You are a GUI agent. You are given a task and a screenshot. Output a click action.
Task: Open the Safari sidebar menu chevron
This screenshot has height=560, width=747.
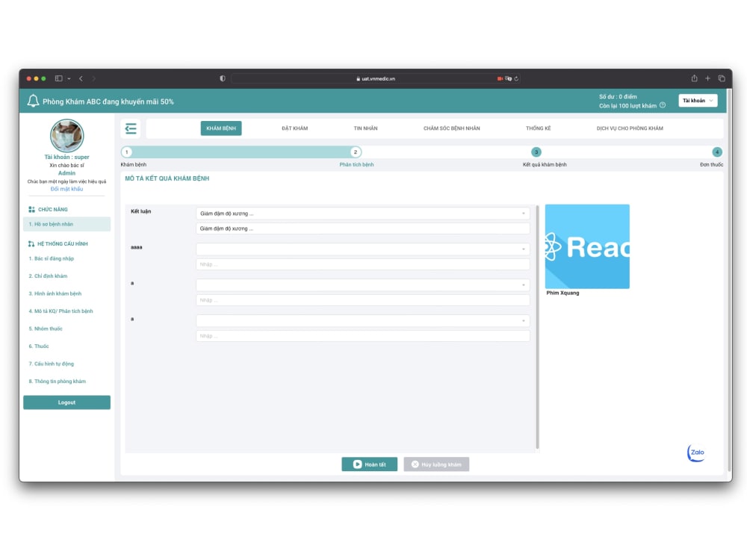69,78
